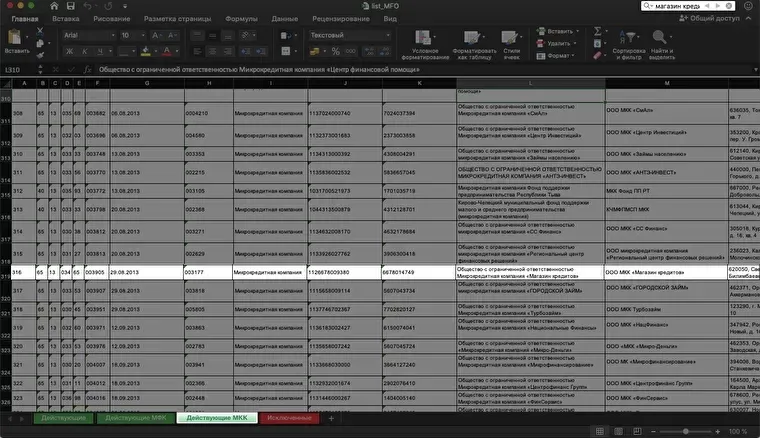The height and width of the screenshot is (438, 760).
Task: Click the Стили ячеек button
Action: (x=511, y=45)
